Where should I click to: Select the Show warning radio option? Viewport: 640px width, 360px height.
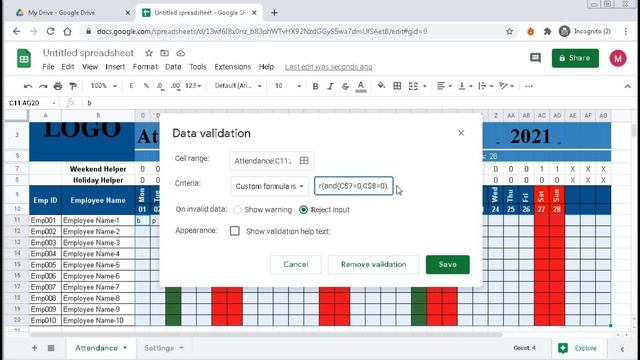coord(237,210)
